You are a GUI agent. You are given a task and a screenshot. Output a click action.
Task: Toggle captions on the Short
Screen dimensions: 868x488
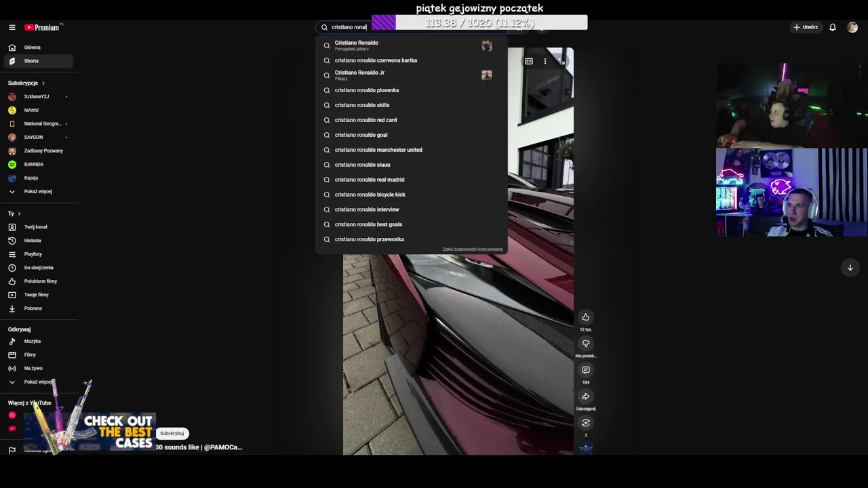[529, 62]
